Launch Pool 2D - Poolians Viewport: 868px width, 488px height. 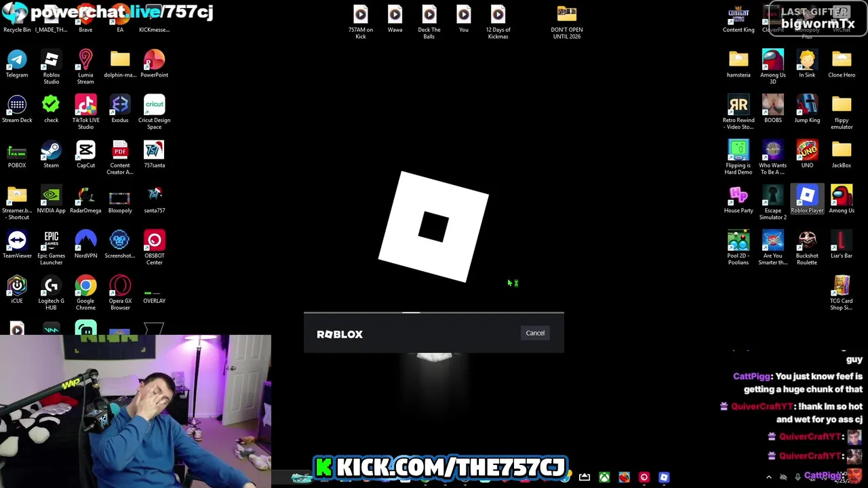pyautogui.click(x=738, y=247)
